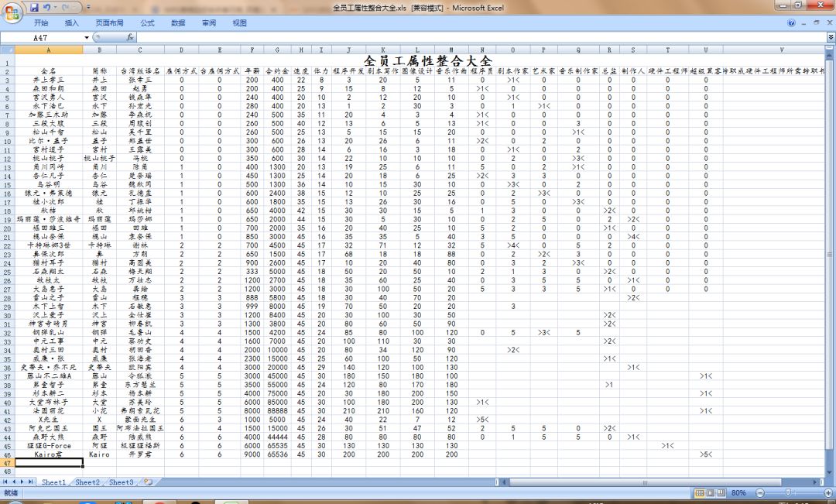The height and width of the screenshot is (504, 836).
Task: Click the zoom slider handle
Action: click(788, 493)
